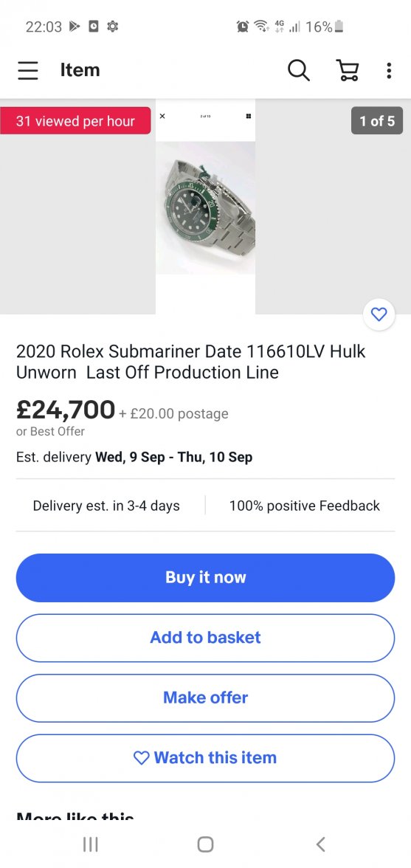This screenshot has height=868, width=411.
Task: Open the 100% positive Feedback link
Action: coord(304,506)
